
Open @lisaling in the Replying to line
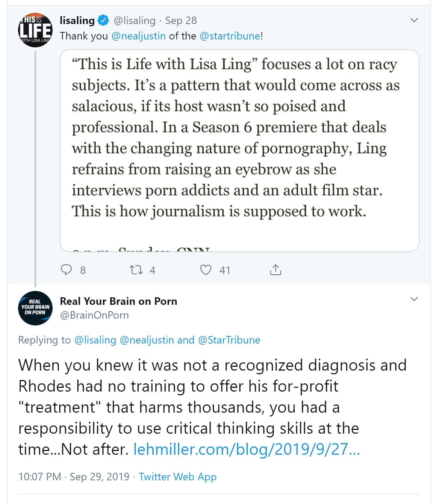click(95, 340)
